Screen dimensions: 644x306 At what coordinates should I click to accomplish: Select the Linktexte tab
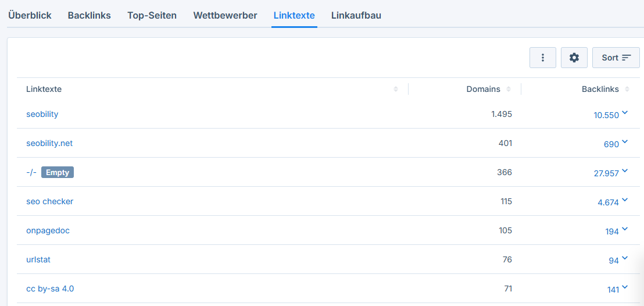click(x=294, y=16)
